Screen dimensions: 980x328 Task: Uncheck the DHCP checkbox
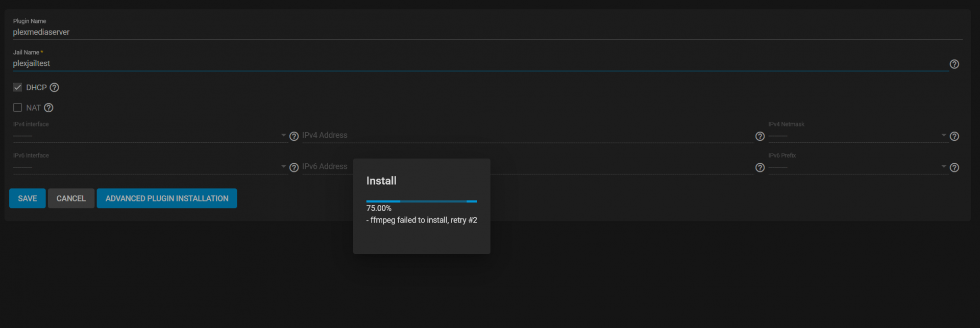(x=18, y=87)
